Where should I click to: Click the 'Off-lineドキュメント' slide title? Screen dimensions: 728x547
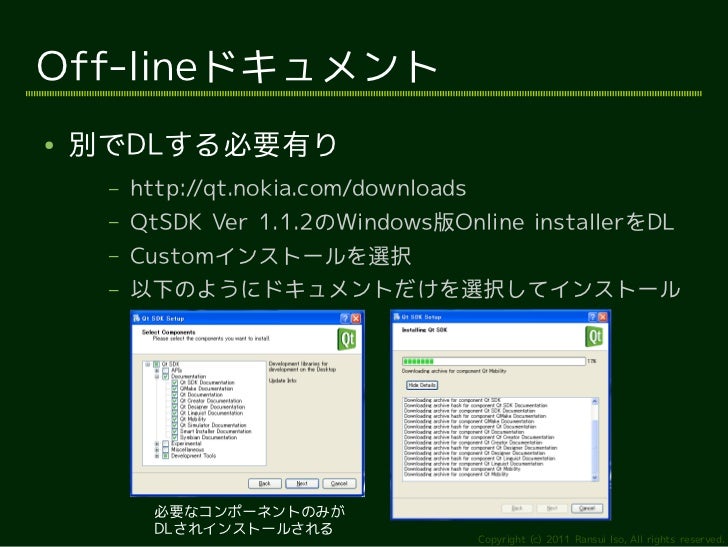point(237,66)
